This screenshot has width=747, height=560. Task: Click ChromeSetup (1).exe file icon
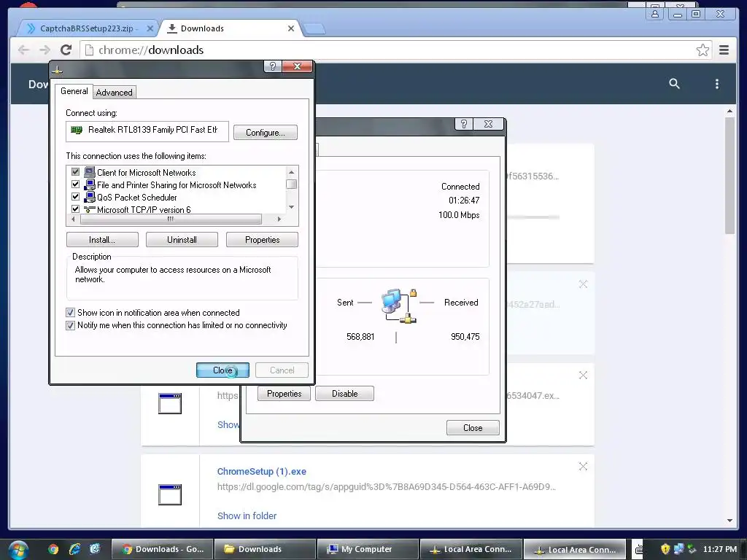pos(170,494)
